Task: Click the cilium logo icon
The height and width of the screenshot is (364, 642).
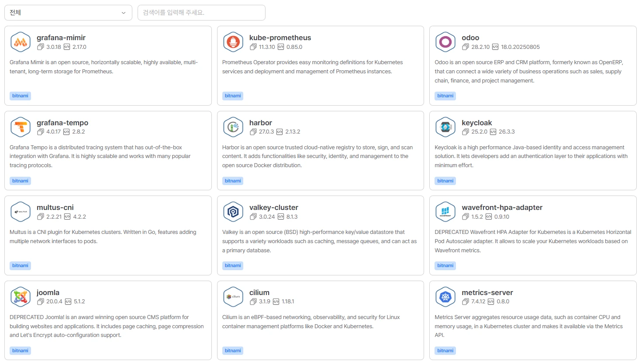Action: pyautogui.click(x=233, y=297)
